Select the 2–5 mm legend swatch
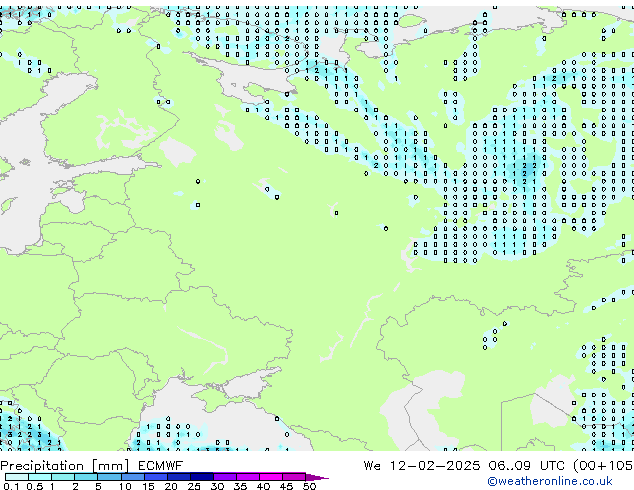This screenshot has height=490, width=634. coord(86,477)
